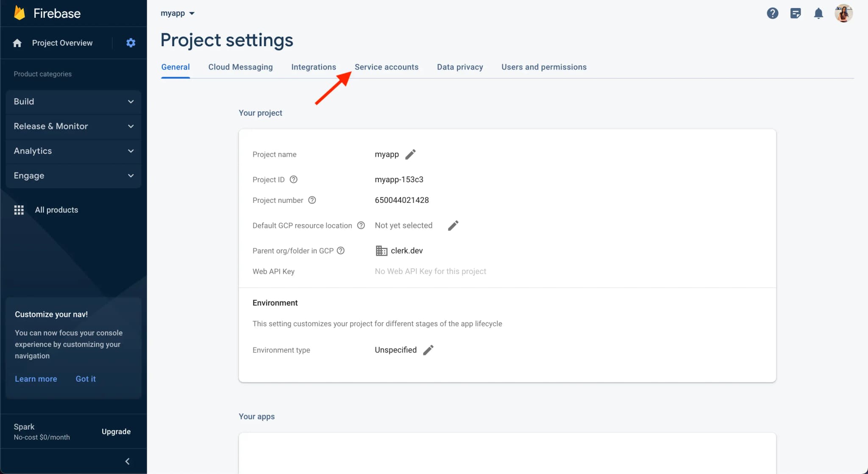This screenshot has height=474, width=868.
Task: Open the Service accounts tab
Action: 387,67
